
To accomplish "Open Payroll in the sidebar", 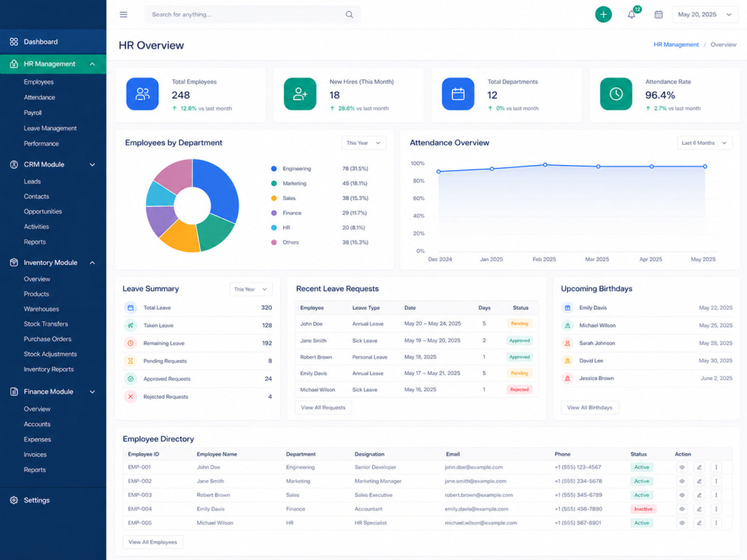I will [x=33, y=113].
